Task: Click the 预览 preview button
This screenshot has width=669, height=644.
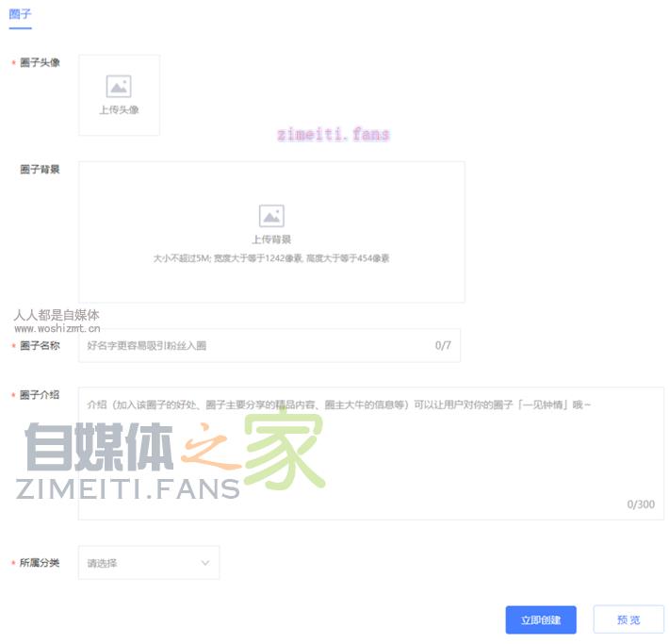Action: (628, 619)
